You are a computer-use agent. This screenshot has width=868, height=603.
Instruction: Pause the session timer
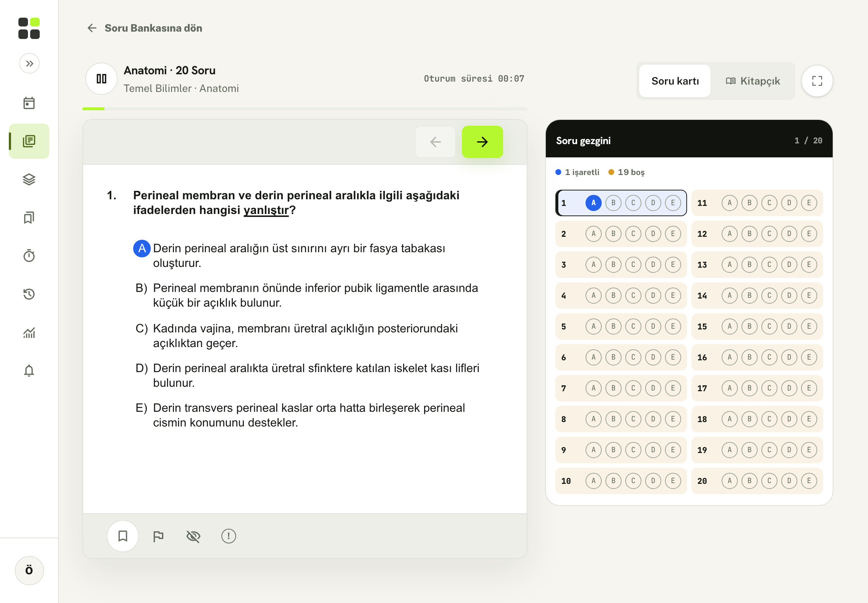(x=101, y=79)
